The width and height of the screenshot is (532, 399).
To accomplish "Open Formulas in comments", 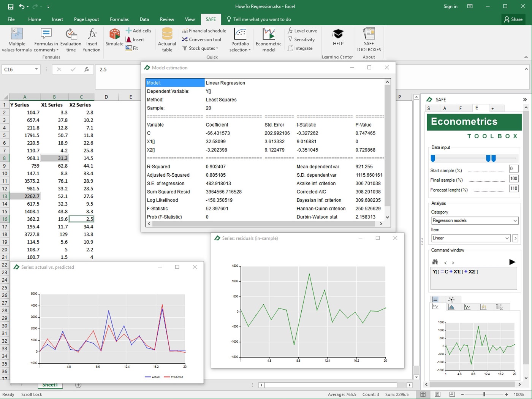I will click(x=46, y=40).
